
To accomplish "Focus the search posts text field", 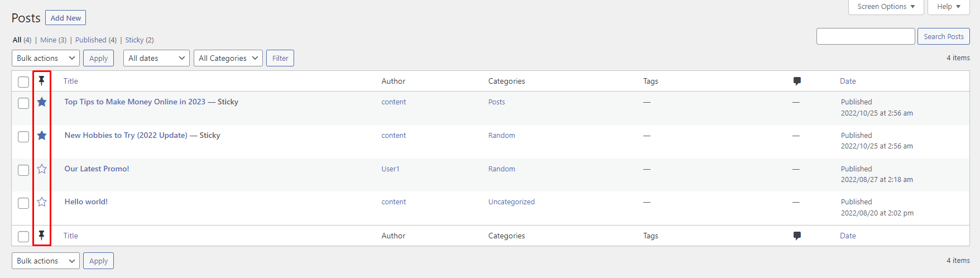I will point(866,36).
